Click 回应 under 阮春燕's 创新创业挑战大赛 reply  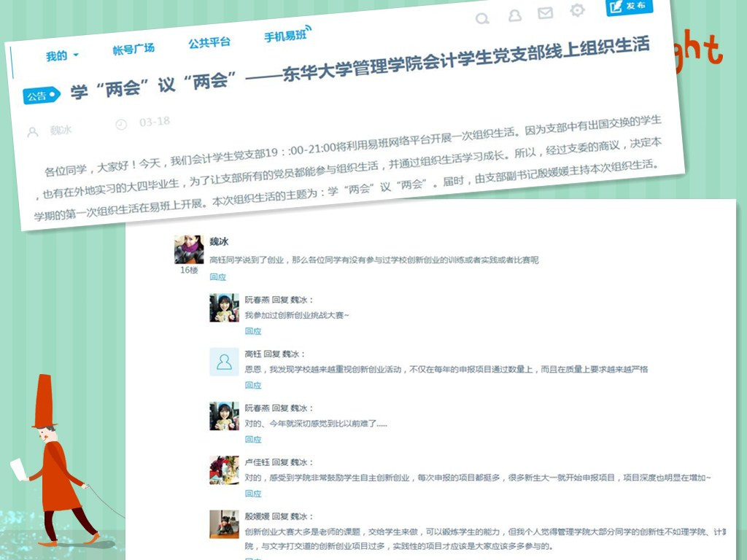(252, 331)
